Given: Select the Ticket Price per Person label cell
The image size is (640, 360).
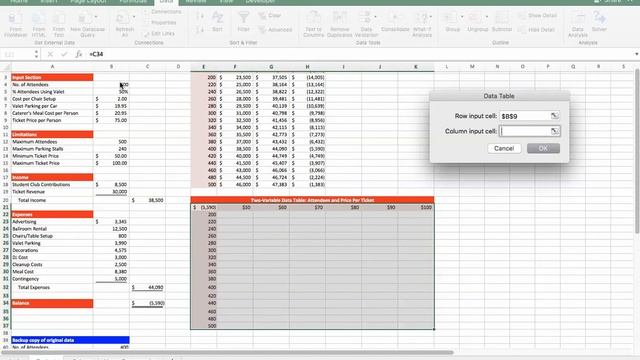Looking at the screenshot, I should coord(52,120).
